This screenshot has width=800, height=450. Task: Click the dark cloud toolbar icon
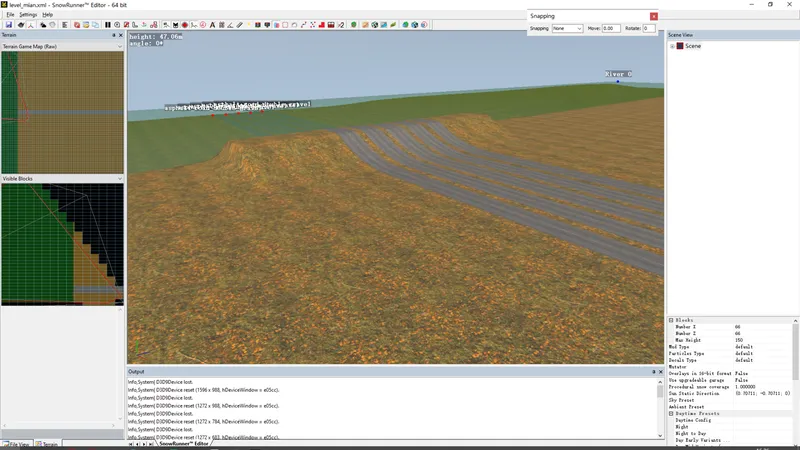tap(43, 24)
